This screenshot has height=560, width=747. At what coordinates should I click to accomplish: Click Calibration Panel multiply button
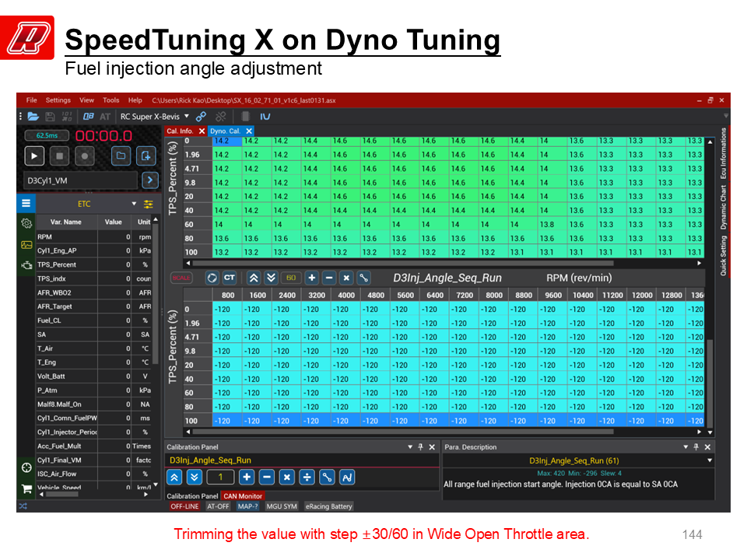[287, 477]
